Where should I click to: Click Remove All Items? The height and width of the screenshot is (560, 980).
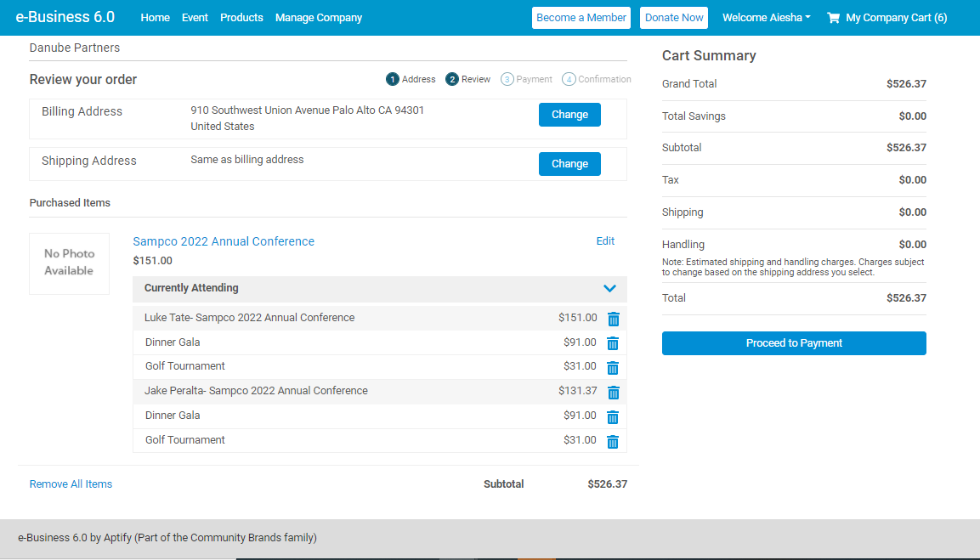[x=71, y=484]
